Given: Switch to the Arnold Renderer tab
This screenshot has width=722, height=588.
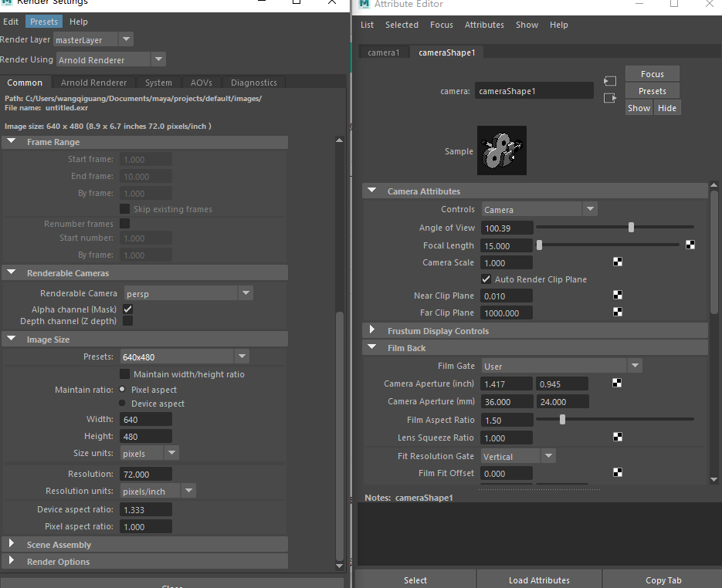Looking at the screenshot, I should (x=93, y=83).
